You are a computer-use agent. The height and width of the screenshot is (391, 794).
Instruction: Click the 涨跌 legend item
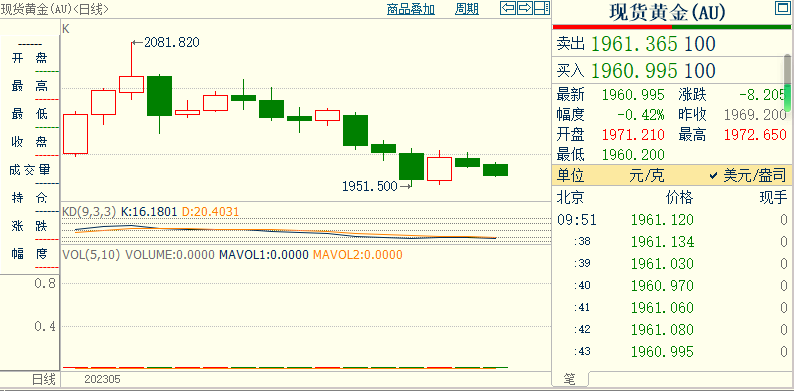point(29,225)
